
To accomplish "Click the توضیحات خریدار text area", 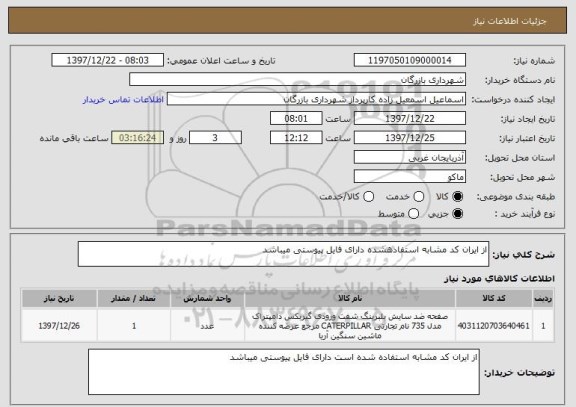I will click(284, 372).
